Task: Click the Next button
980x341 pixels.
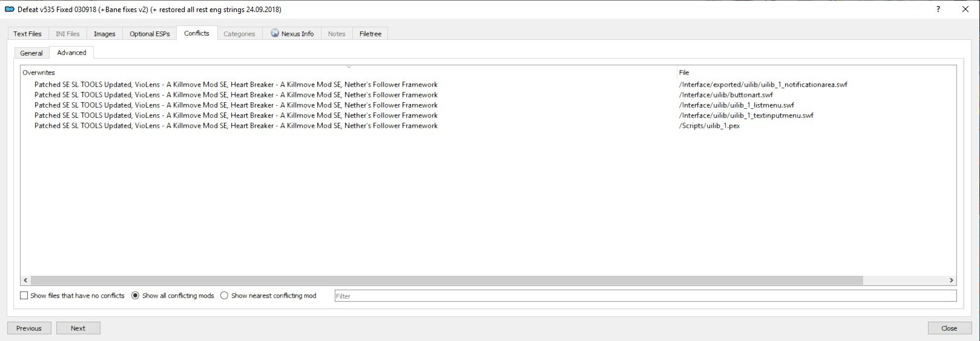Action: click(78, 328)
